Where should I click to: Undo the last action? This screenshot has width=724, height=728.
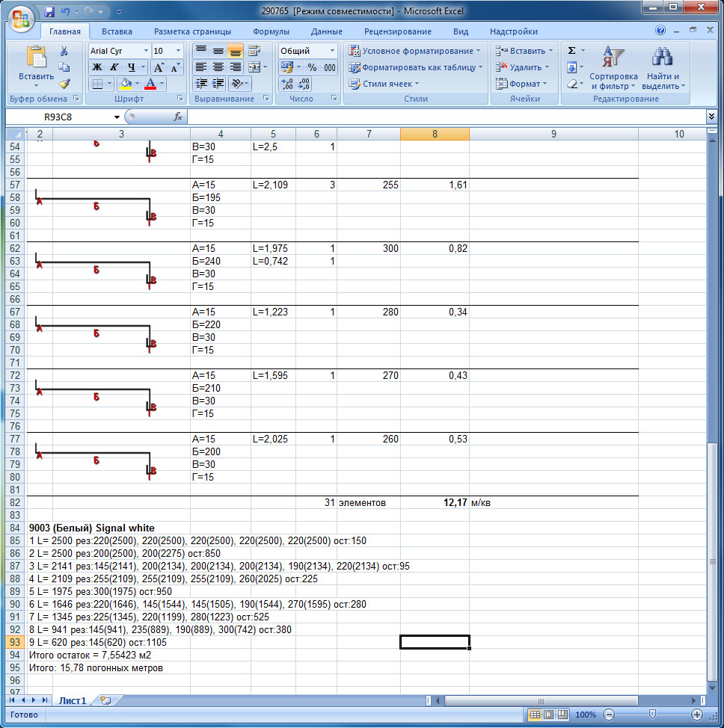66,12
